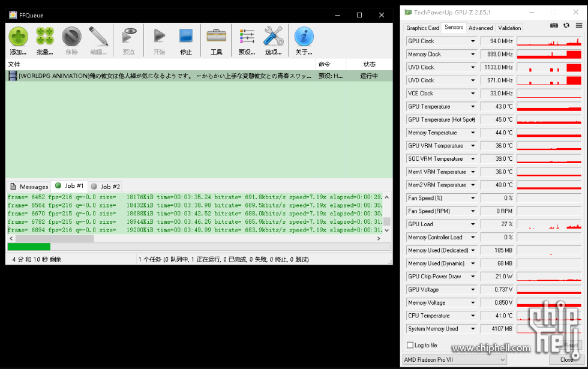
Task: Open the Messages tab in FFQueue
Action: [29, 187]
